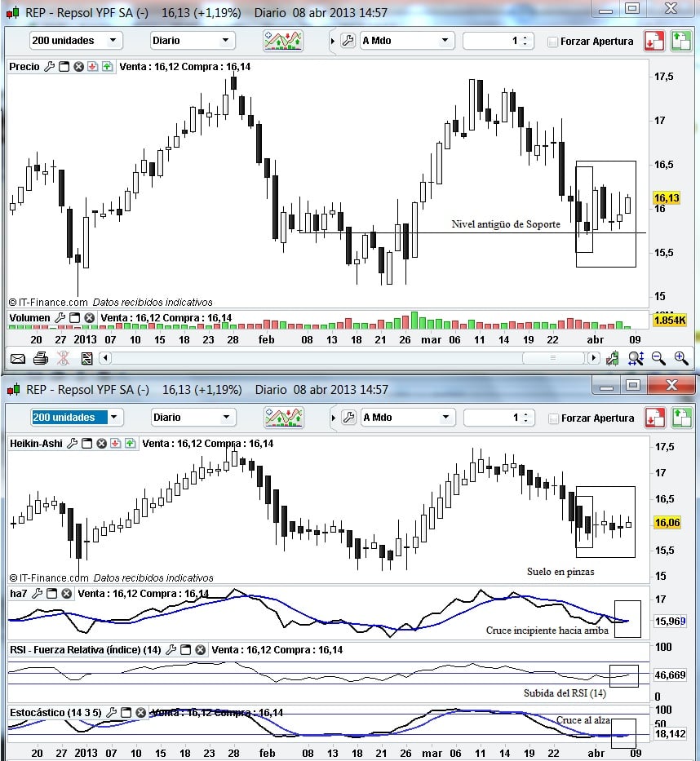Remove the Precio panel with X icon
Screen dimensions: 700x761
coord(78,67)
